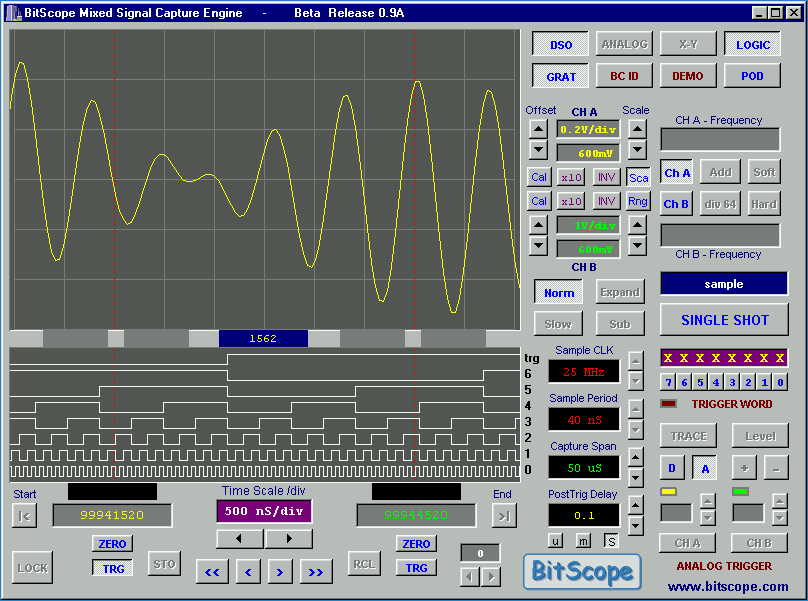Screen dimensions: 808x601
Task: Toggle Ch A in frequency panel
Action: click(x=677, y=173)
